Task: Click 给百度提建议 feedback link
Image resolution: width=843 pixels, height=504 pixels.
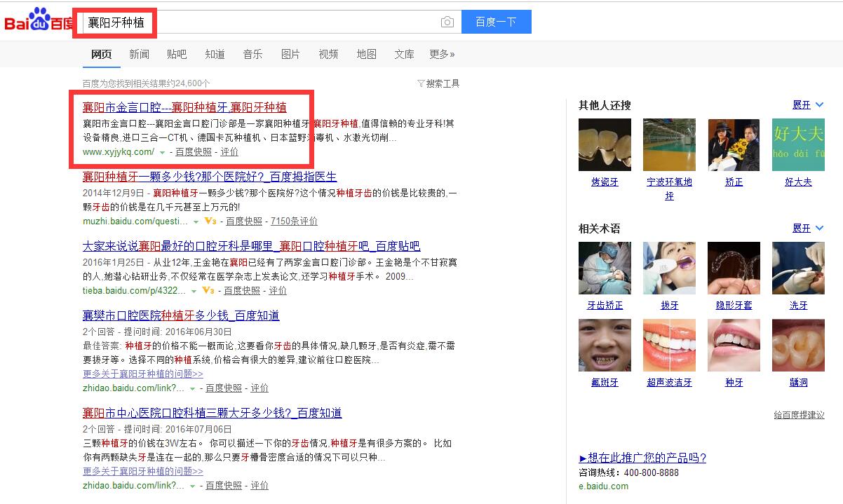Action: tap(799, 415)
